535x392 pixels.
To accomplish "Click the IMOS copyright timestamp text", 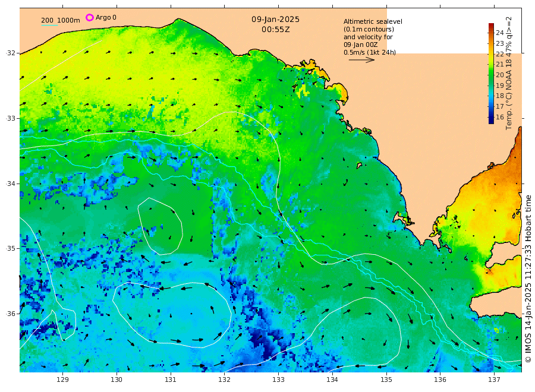I will [528, 279].
